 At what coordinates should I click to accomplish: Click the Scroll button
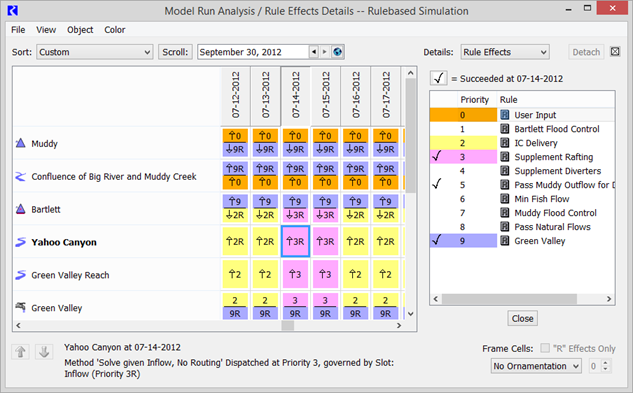point(175,52)
